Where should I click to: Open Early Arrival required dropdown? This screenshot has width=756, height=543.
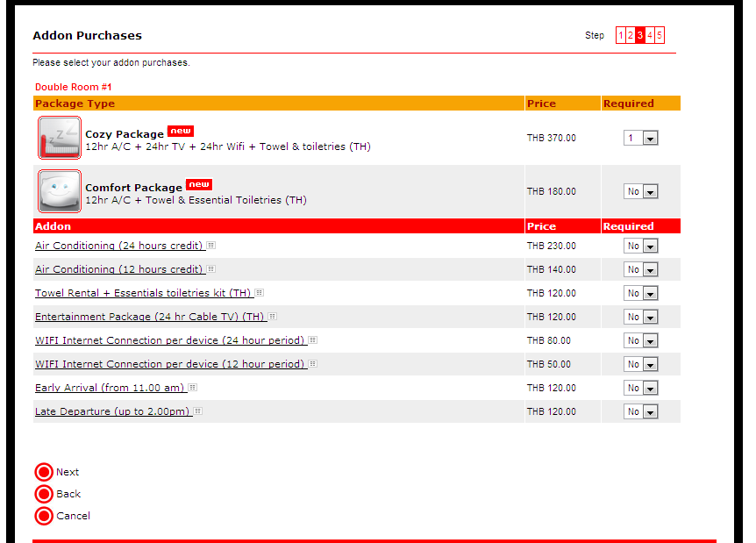pyautogui.click(x=641, y=388)
